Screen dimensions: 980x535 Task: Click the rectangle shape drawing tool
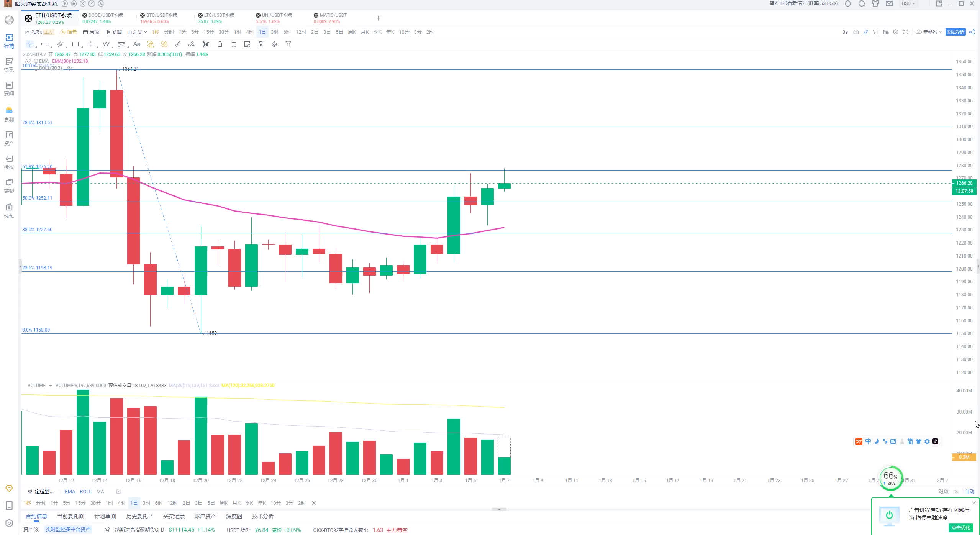pyautogui.click(x=75, y=44)
